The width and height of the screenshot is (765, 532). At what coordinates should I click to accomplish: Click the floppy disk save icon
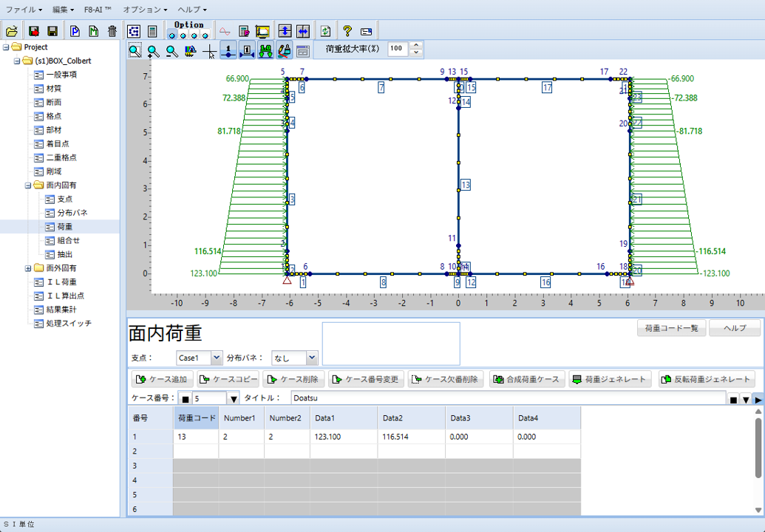[52, 31]
